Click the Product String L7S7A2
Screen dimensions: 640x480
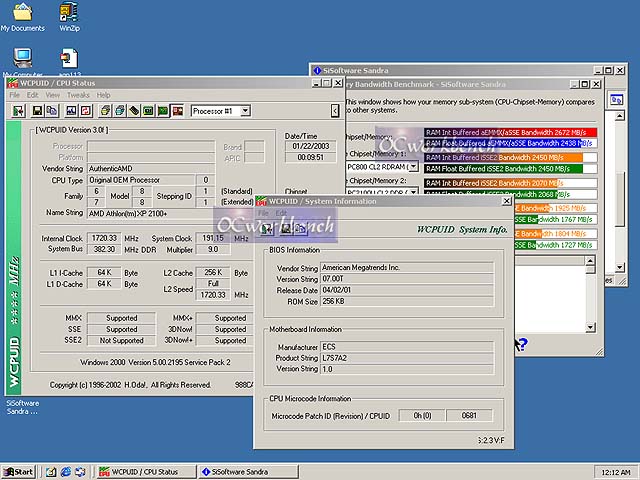pyautogui.click(x=407, y=358)
